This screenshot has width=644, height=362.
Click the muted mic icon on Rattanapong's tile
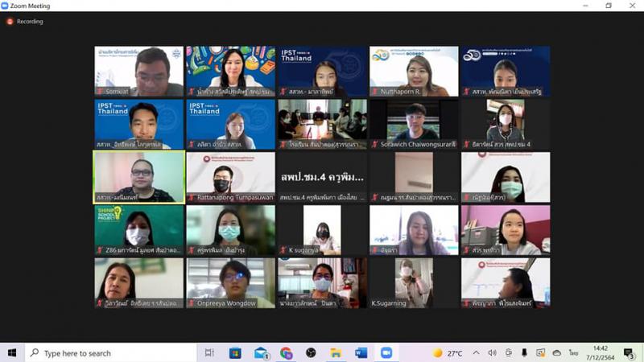tap(192, 197)
